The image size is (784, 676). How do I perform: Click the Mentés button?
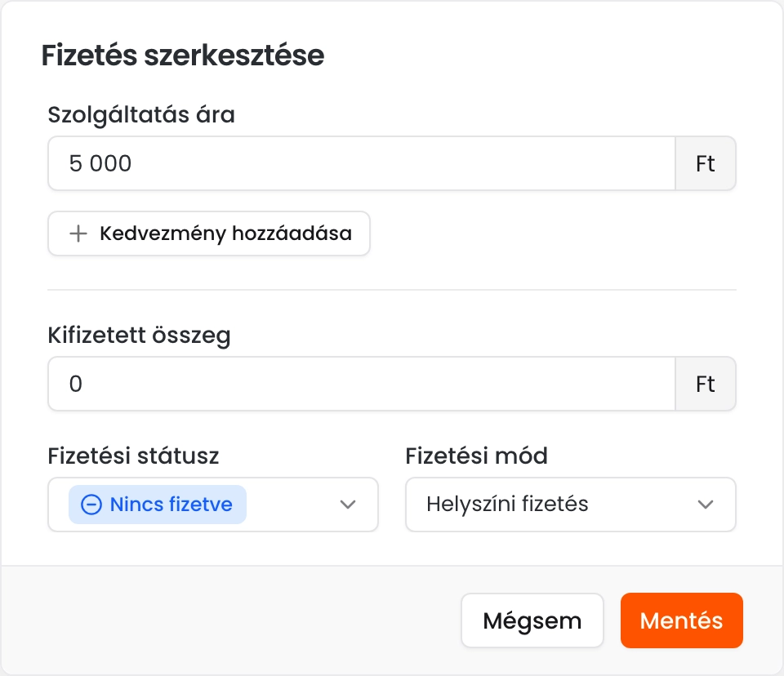681,620
